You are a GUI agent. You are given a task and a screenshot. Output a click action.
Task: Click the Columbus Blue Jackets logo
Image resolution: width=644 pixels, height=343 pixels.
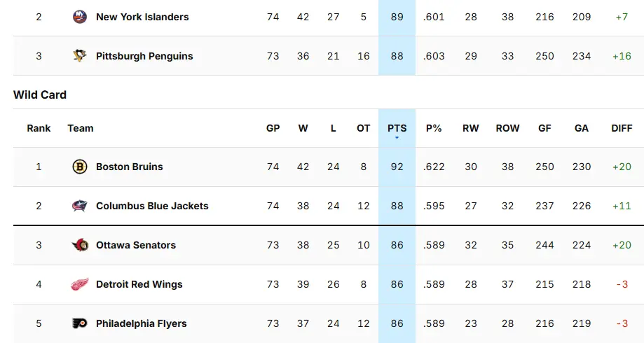coord(80,206)
